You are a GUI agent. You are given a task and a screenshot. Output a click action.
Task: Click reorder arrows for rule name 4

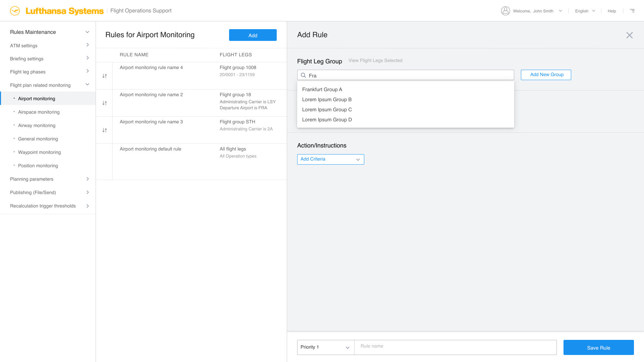[x=105, y=76]
